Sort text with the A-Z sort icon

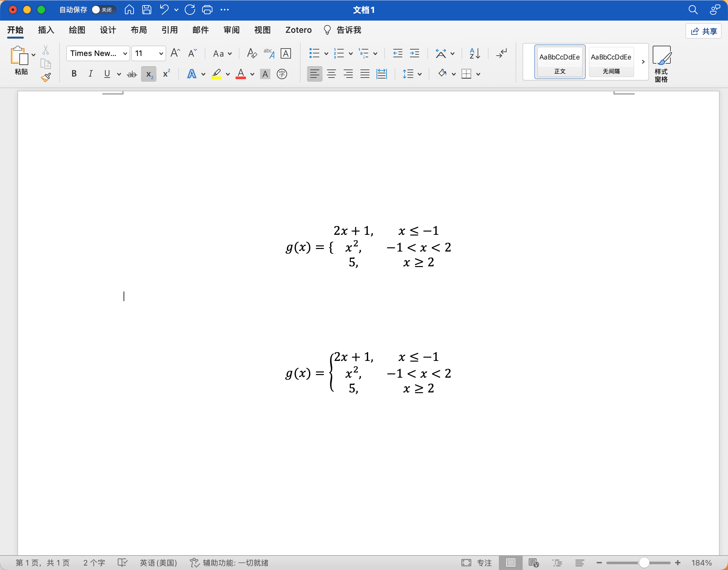click(x=474, y=53)
